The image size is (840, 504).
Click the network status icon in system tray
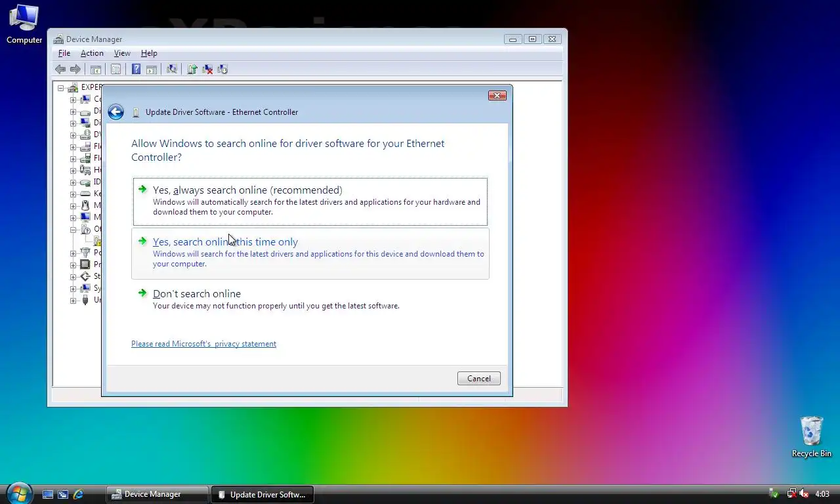[x=791, y=493]
